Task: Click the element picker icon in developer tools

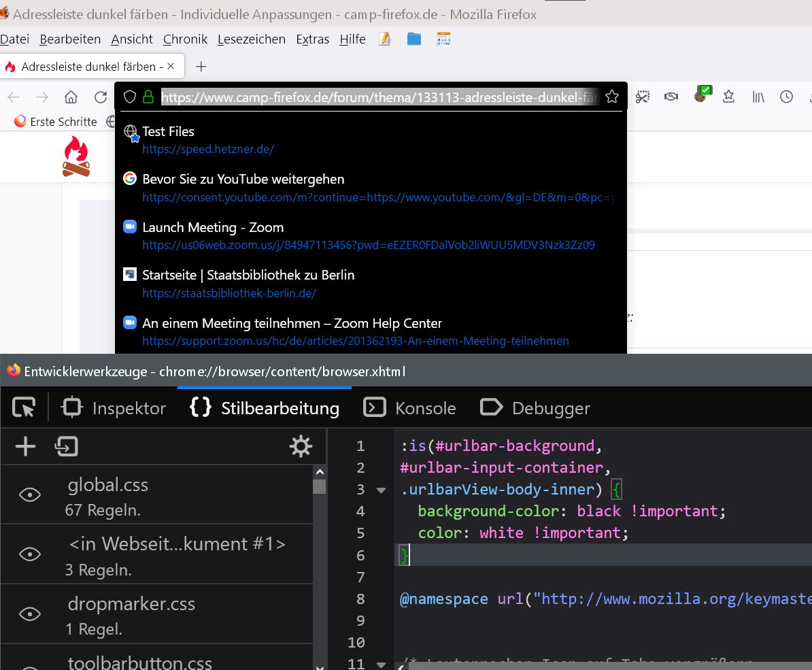Action: (x=24, y=408)
